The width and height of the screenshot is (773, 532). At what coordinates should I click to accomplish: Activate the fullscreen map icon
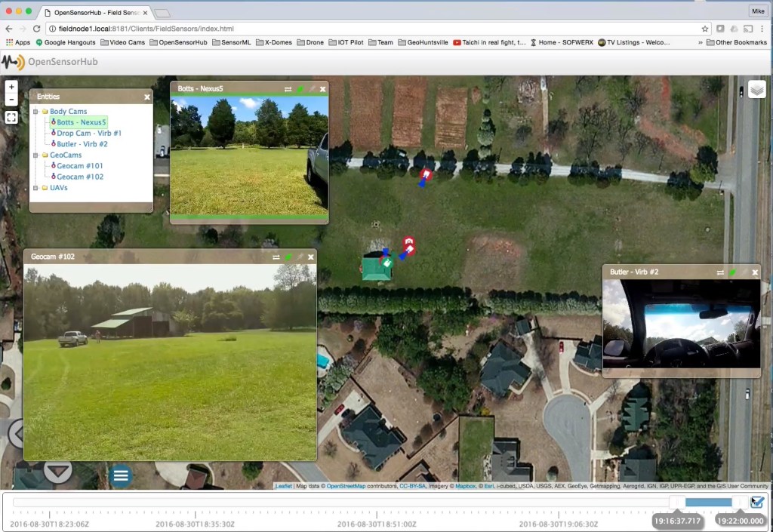(11, 117)
